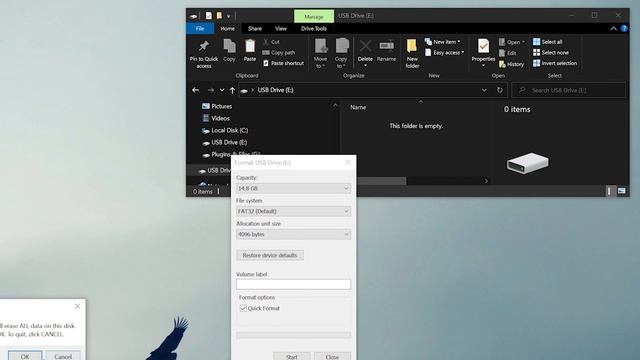The height and width of the screenshot is (360, 640).
Task: Open Capacity dropdown in Format dialog
Action: 293,189
